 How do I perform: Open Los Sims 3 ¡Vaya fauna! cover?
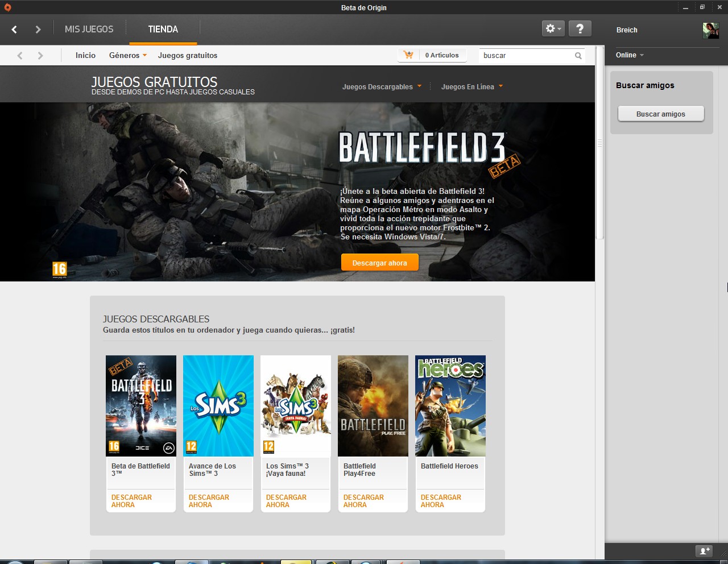pos(296,406)
